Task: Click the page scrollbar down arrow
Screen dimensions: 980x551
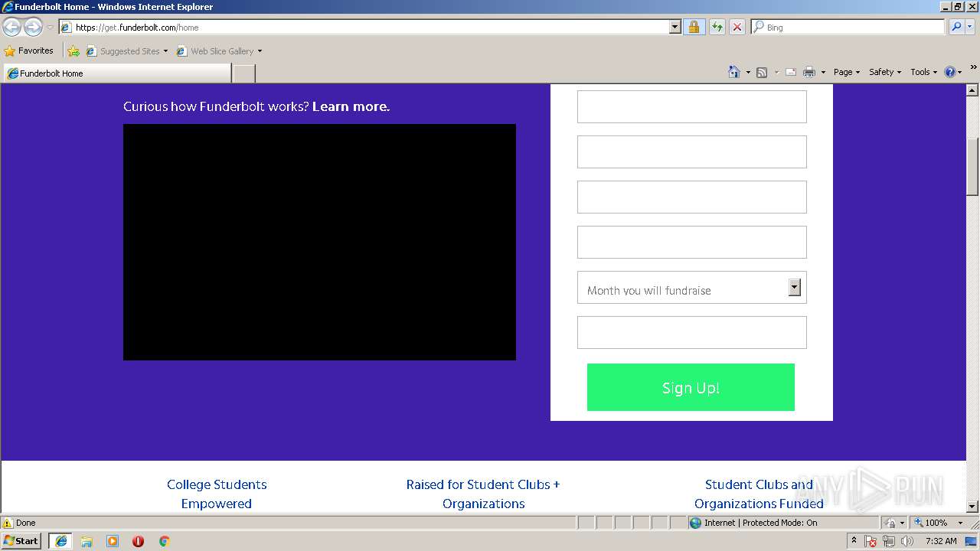Action: 972,506
